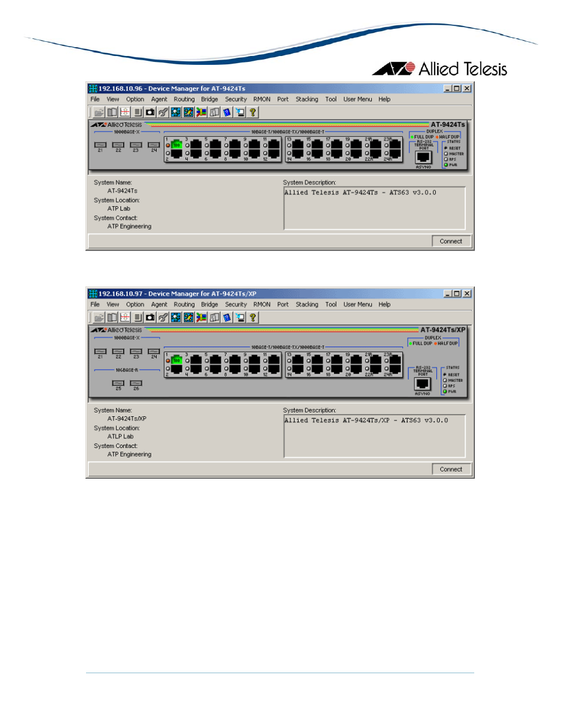The image size is (562, 728).
Task: Click 'ATP Engineering' contact in 192.168.10.97 window
Action: click(x=129, y=454)
